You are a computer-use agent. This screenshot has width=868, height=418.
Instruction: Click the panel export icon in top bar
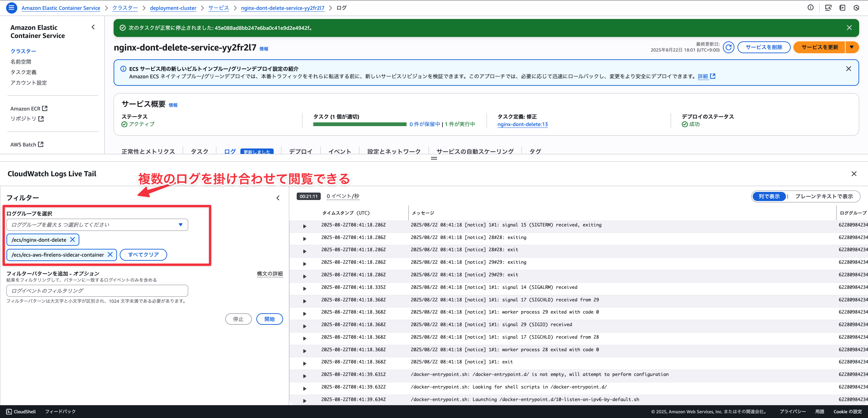(842, 7)
